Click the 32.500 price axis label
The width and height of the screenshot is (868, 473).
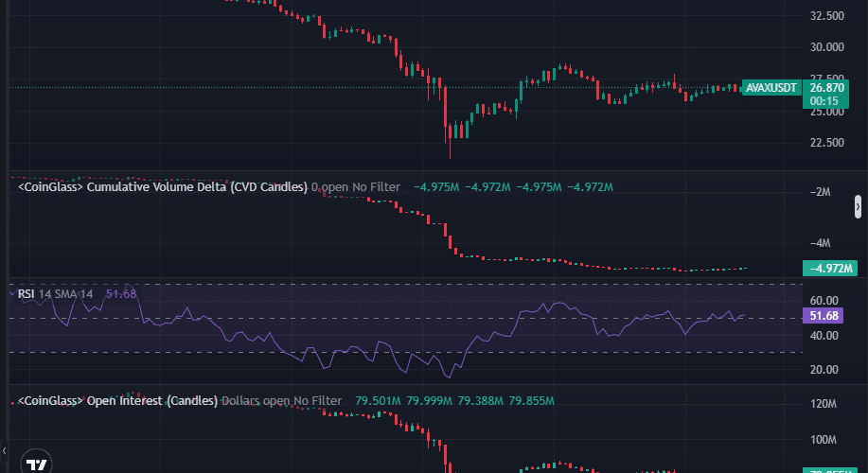coord(827,16)
